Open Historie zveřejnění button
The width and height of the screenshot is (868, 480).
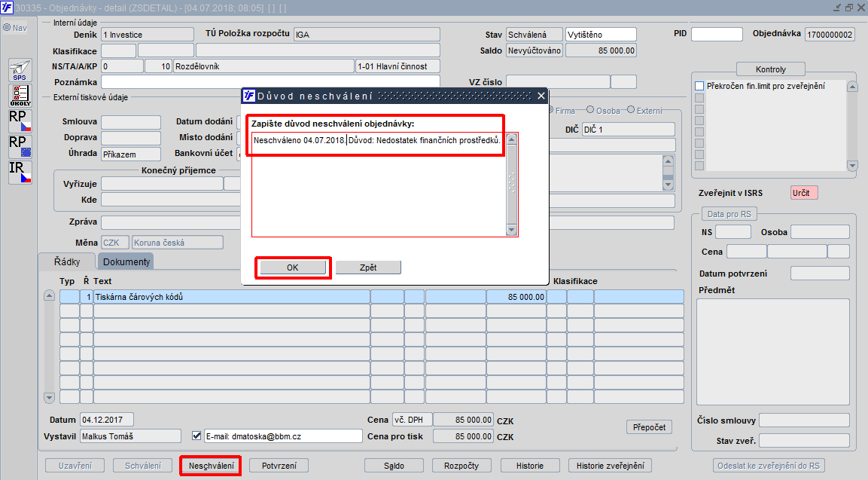[610, 466]
